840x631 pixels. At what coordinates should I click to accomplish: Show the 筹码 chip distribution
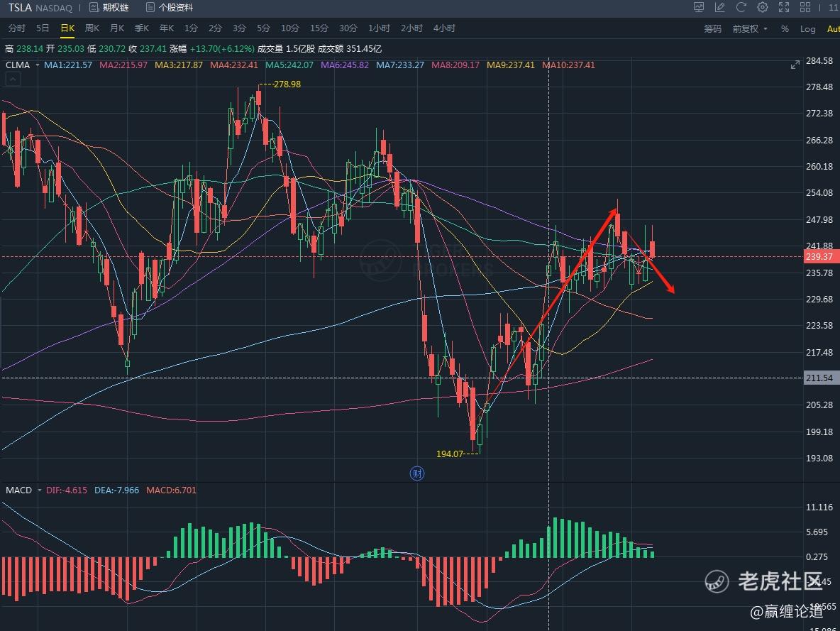pos(712,29)
